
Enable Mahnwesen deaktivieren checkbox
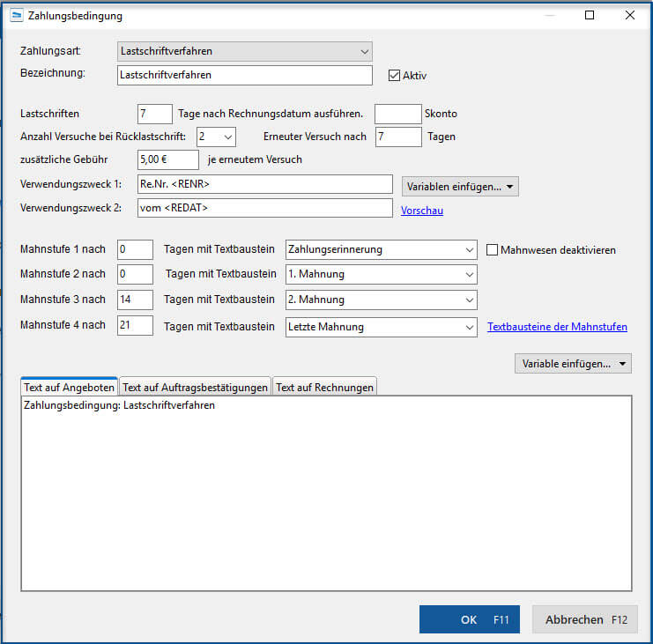click(x=493, y=249)
